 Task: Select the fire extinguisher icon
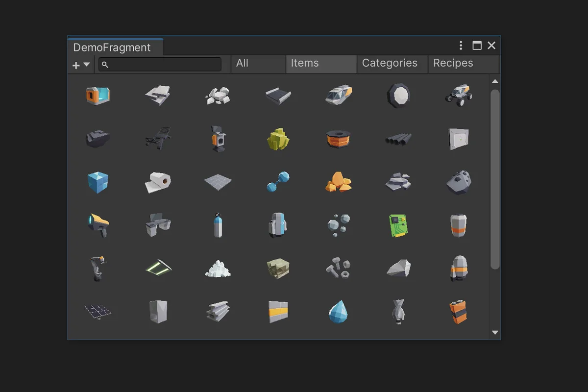coord(217,225)
